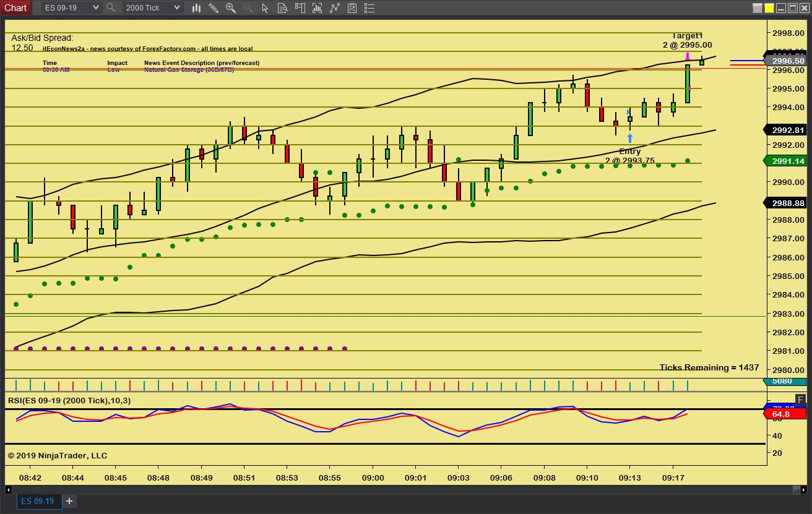The image size is (812, 514).
Task: Toggle the Chart Trader icon
Action: coord(300,8)
